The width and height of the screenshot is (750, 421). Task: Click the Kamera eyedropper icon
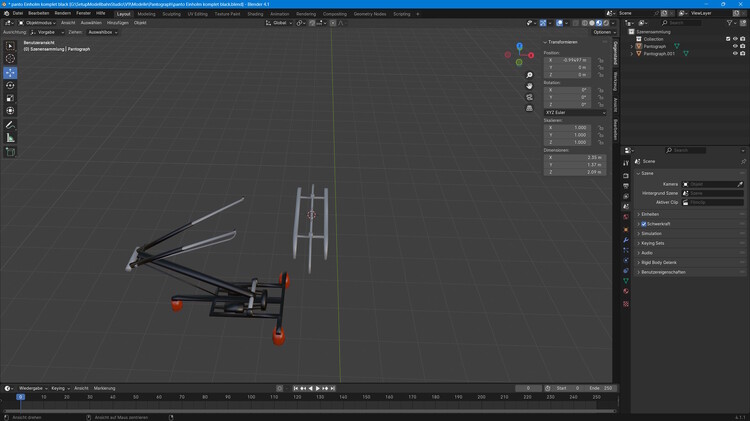(740, 184)
